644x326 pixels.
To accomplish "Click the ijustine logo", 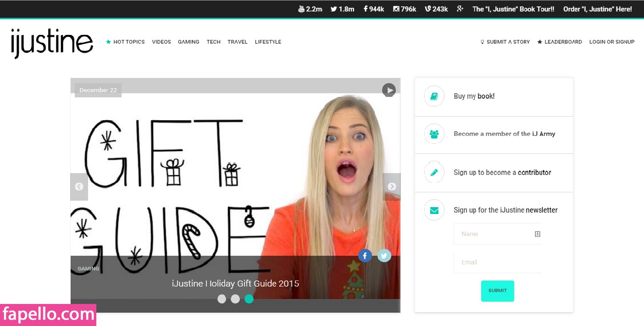I will point(52,43).
